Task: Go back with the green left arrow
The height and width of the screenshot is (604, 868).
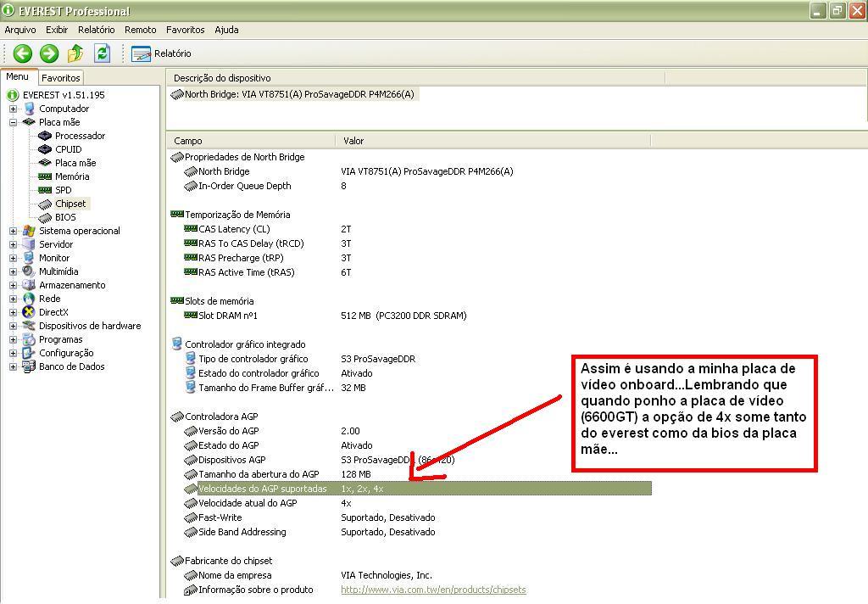Action: pyautogui.click(x=23, y=53)
